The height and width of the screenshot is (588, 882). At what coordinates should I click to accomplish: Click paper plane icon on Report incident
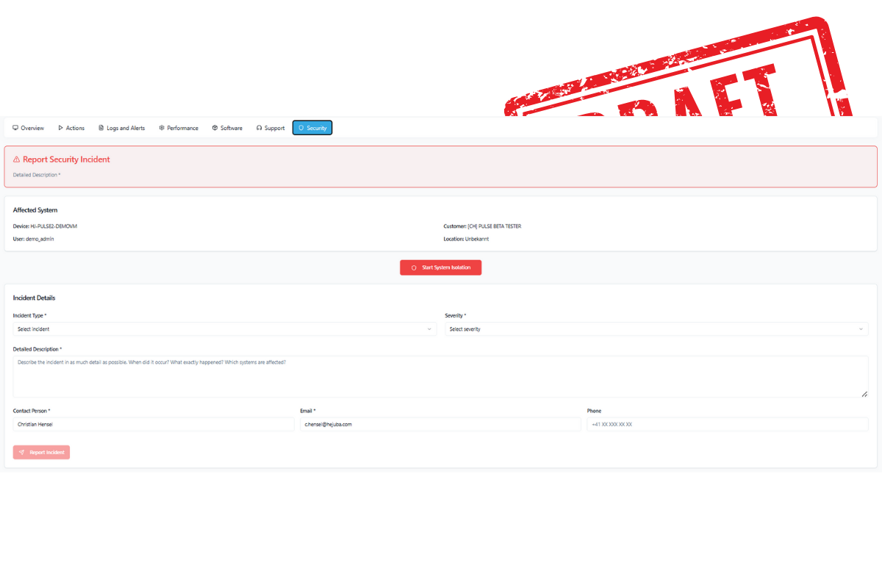coord(22,452)
